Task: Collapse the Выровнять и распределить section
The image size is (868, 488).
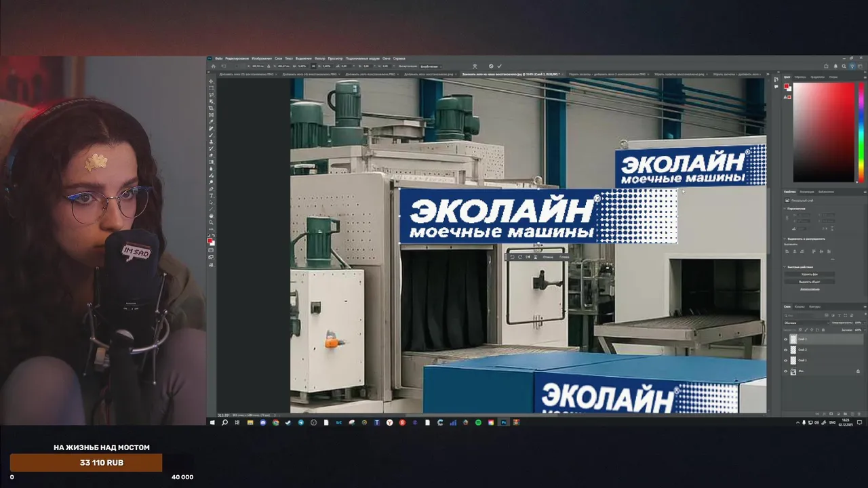Action: 785,239
